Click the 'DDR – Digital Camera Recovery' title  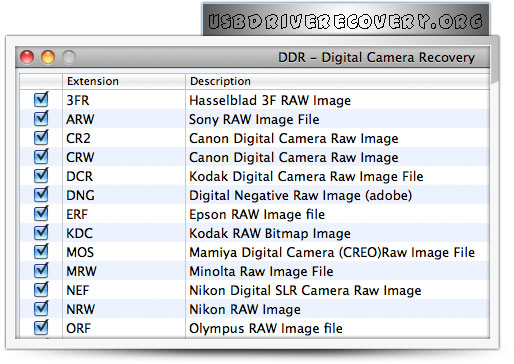point(376,57)
